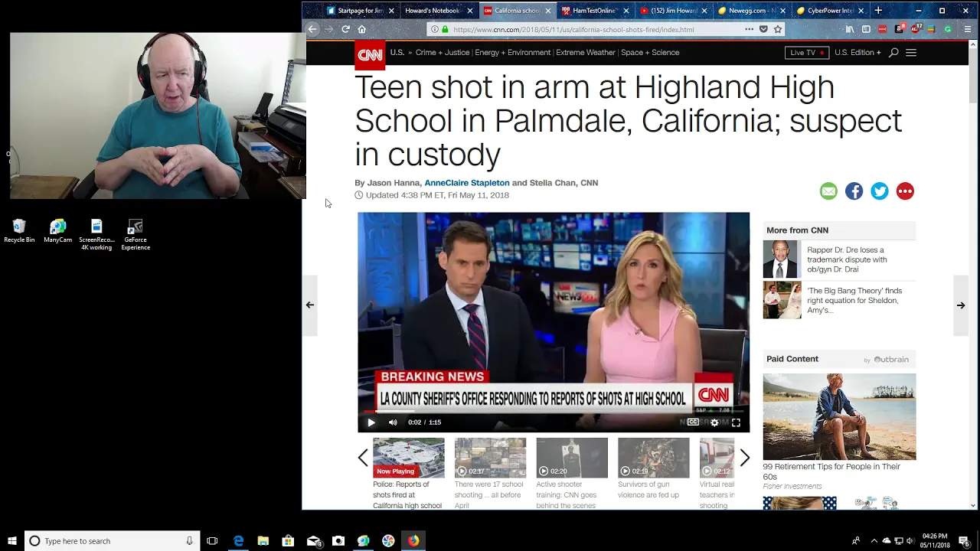
Task: Mute the video volume speaker icon
Action: (393, 422)
